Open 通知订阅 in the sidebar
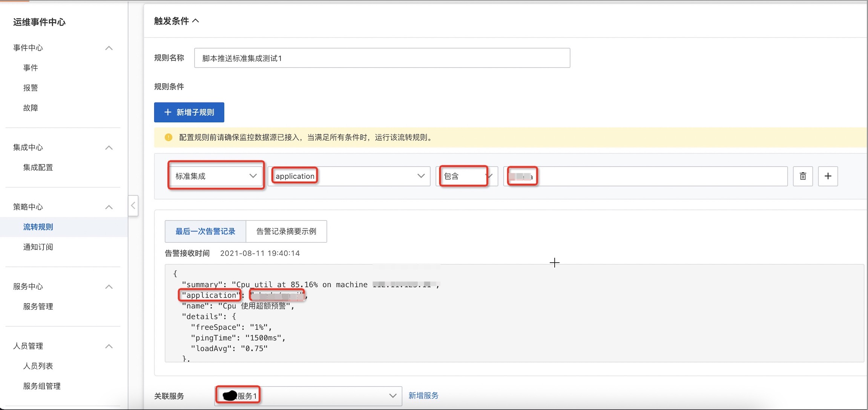 (x=38, y=247)
